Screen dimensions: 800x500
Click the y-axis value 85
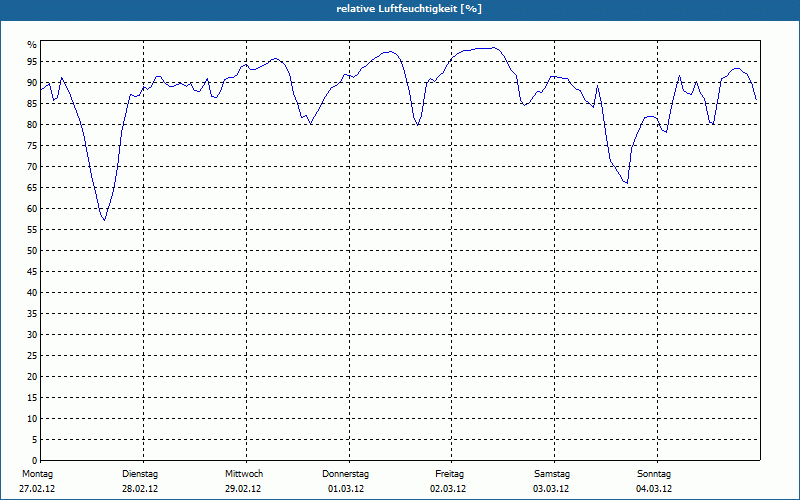[32, 104]
